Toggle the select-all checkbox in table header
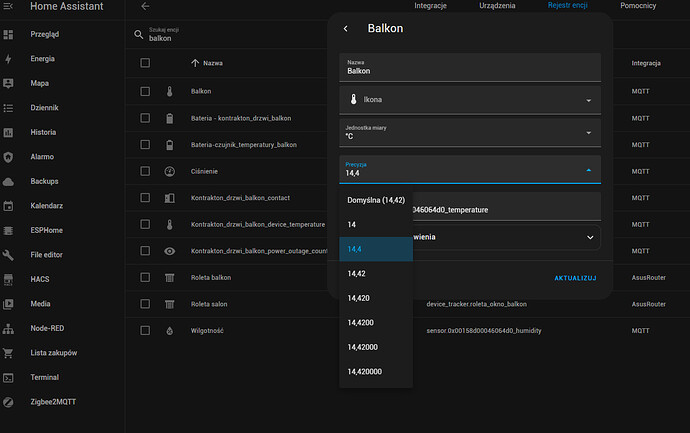Screen dimensions: 690x433 click(145, 63)
